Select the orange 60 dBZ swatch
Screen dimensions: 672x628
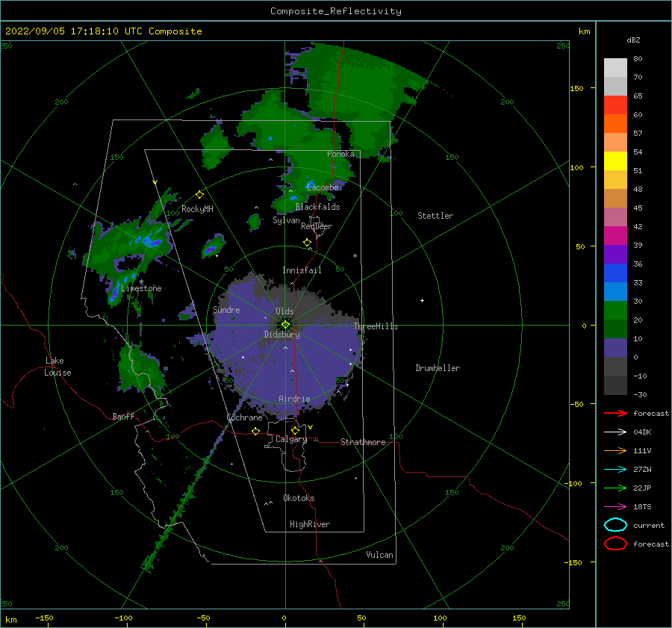615,123
